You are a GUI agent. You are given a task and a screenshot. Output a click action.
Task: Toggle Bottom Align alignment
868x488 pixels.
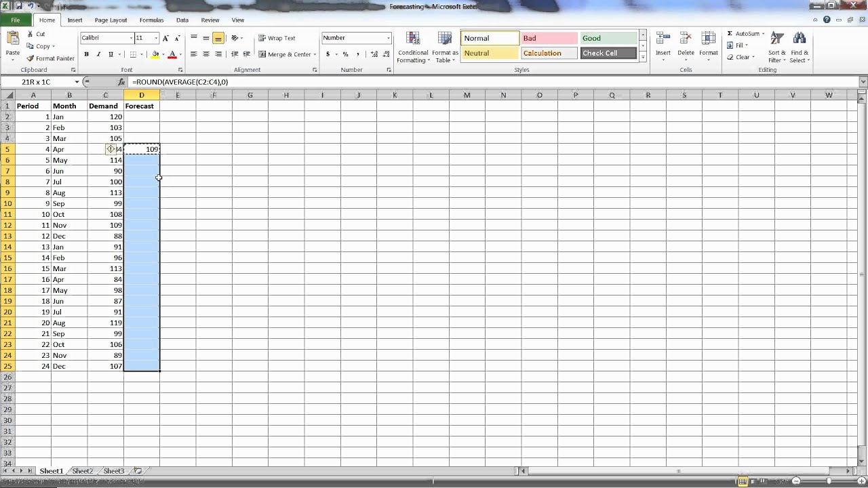coord(218,38)
